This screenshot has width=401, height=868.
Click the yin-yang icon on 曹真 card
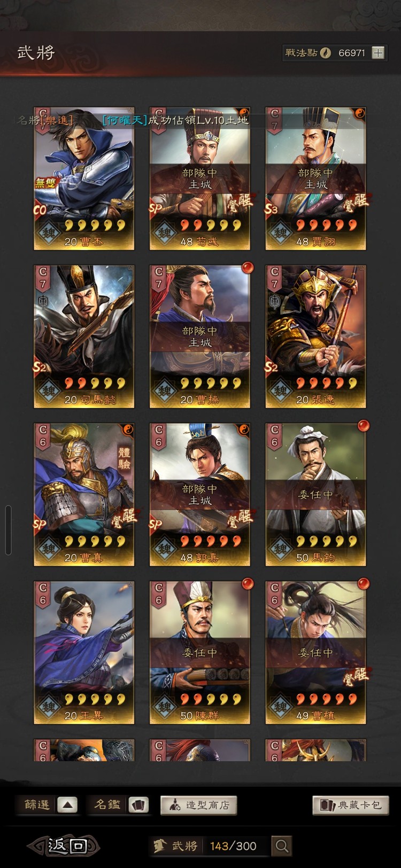(x=128, y=429)
